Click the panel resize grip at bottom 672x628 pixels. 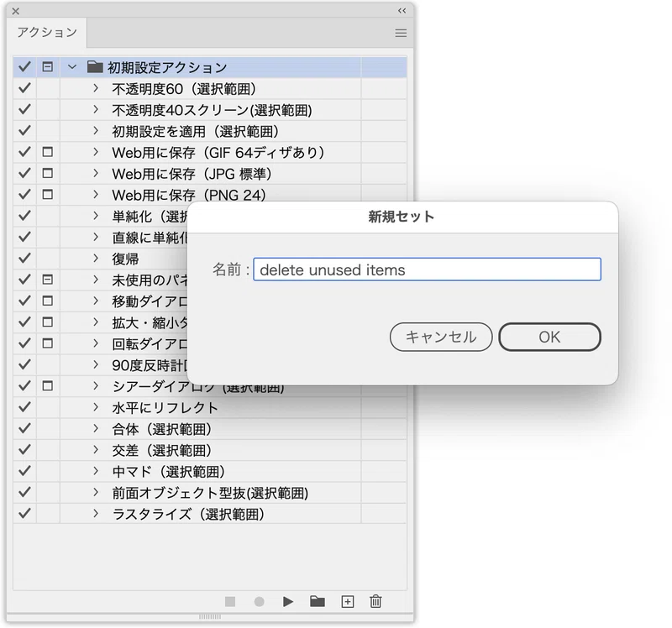point(210,617)
